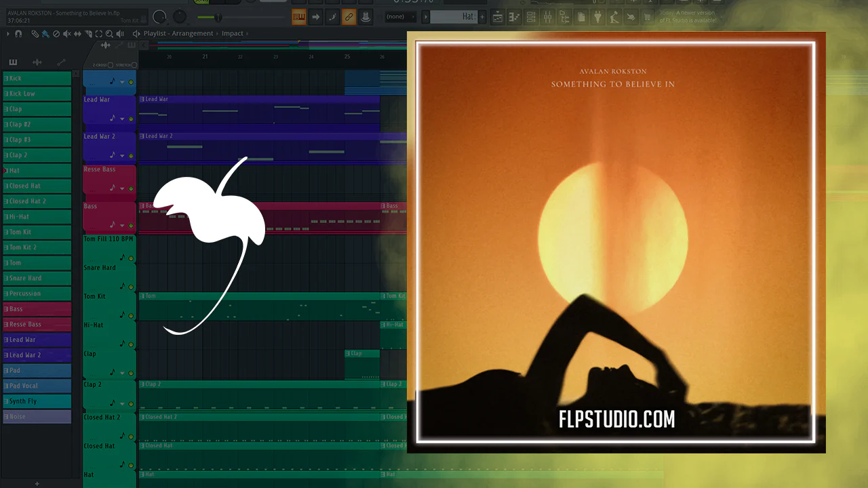The image size is (868, 488).
Task: Open the Impact marker selector in breadcrumb
Action: (233, 33)
